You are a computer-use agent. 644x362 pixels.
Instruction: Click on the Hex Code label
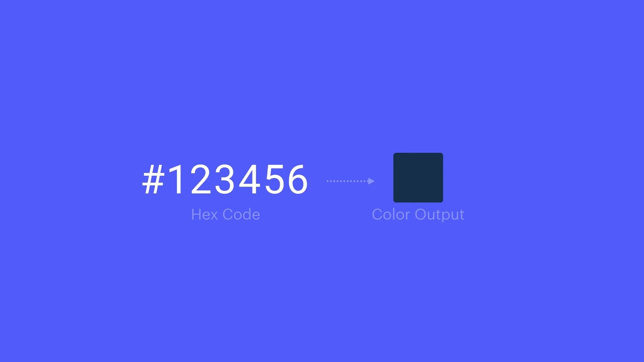(225, 215)
